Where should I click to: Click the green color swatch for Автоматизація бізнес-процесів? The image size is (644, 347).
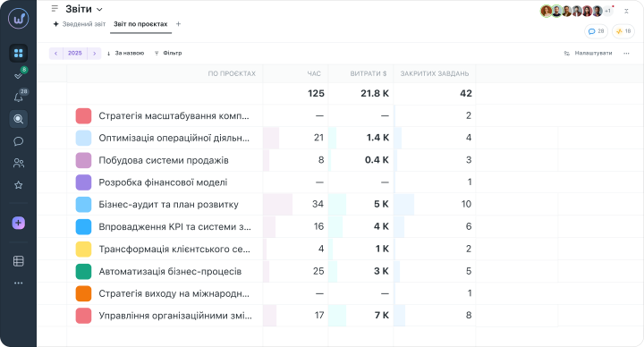click(x=83, y=272)
